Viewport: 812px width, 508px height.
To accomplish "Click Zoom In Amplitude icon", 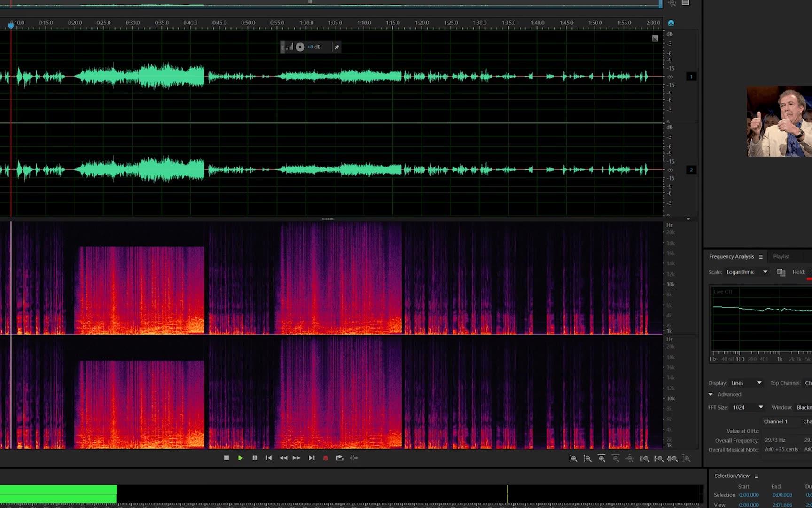I will [x=573, y=459].
